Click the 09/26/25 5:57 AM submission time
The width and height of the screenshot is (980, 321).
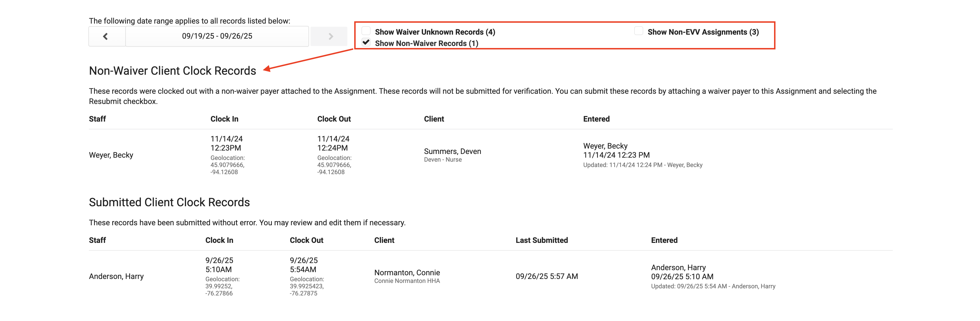pyautogui.click(x=546, y=276)
